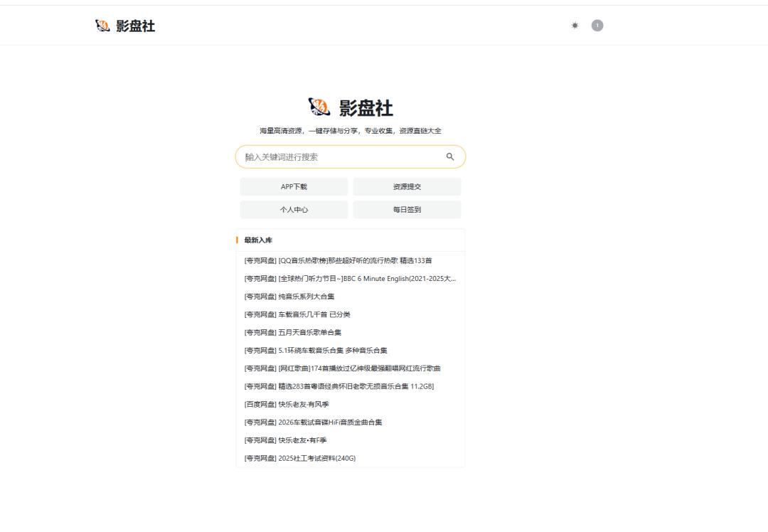The width and height of the screenshot is (768, 532).
Task: Open 2025社工考试资料(240G) link
Action: click(x=299, y=458)
